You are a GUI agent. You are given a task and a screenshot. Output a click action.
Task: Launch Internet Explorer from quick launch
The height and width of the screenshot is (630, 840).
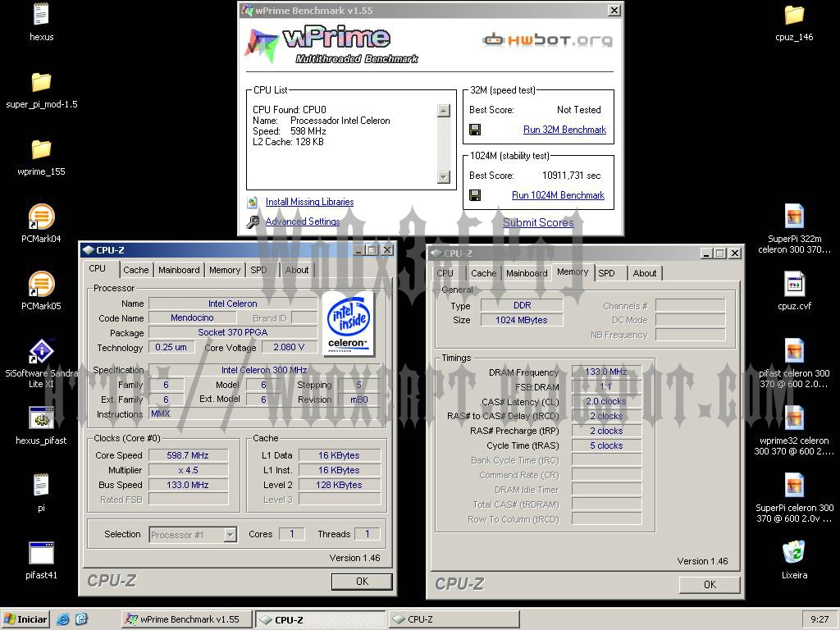coord(62,619)
